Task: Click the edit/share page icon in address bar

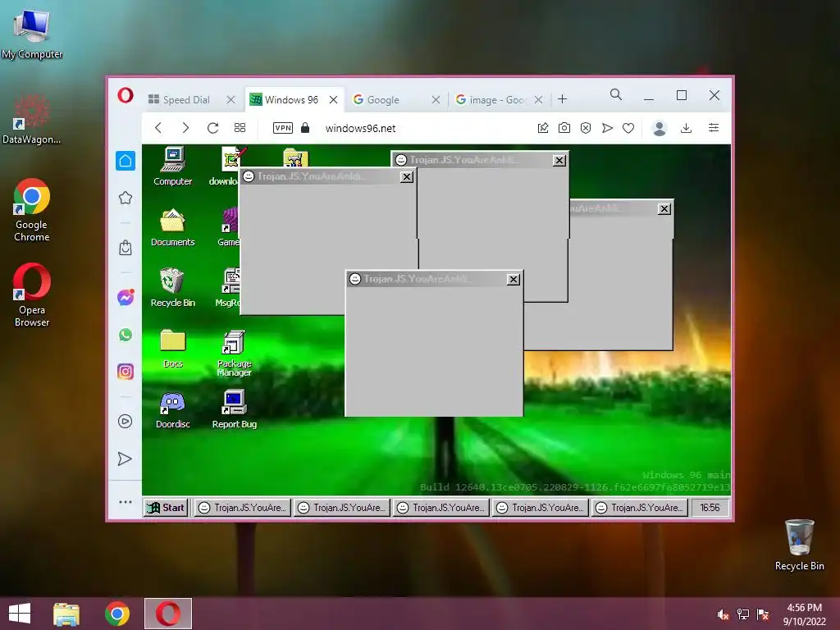Action: (x=543, y=127)
